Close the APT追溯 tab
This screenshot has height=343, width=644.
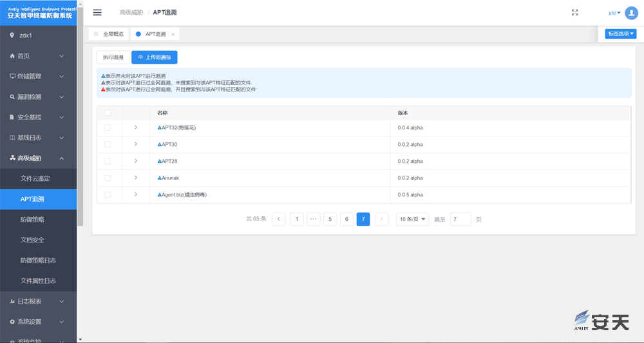pos(173,34)
